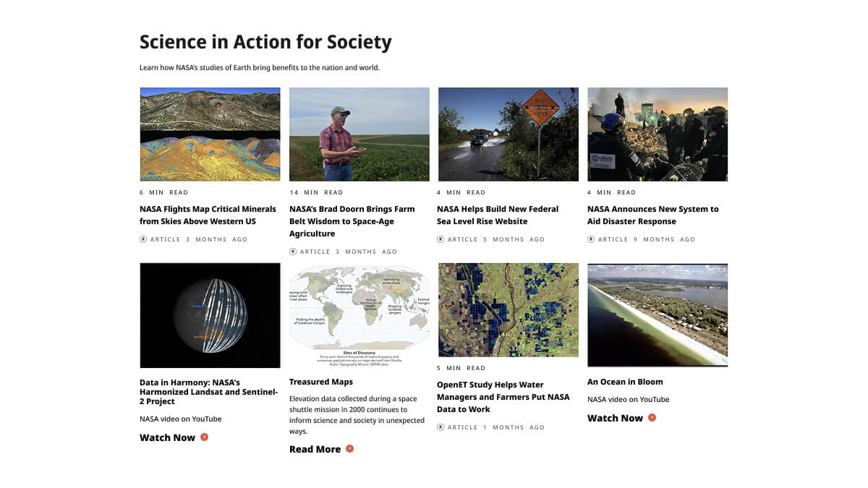Click the article icon under Brad Doorn story

pyautogui.click(x=293, y=252)
